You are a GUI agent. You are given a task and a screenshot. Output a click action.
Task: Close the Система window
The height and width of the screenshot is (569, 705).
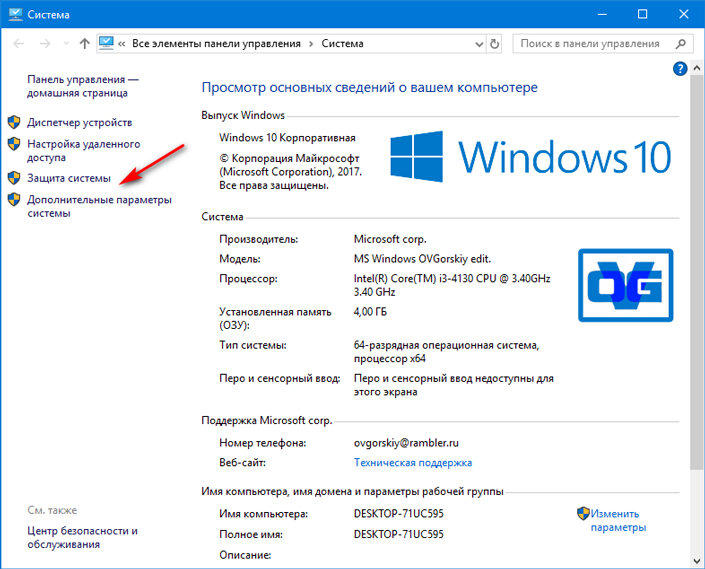[683, 14]
